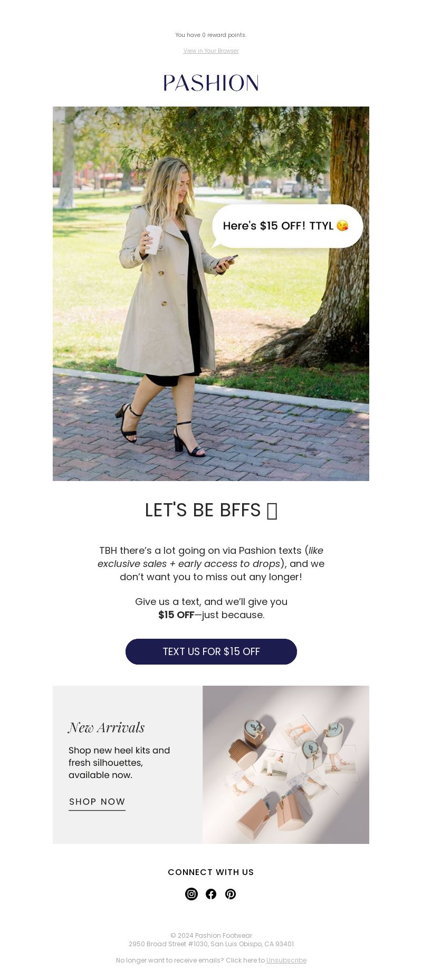Open the Facebook social icon

coord(211,893)
